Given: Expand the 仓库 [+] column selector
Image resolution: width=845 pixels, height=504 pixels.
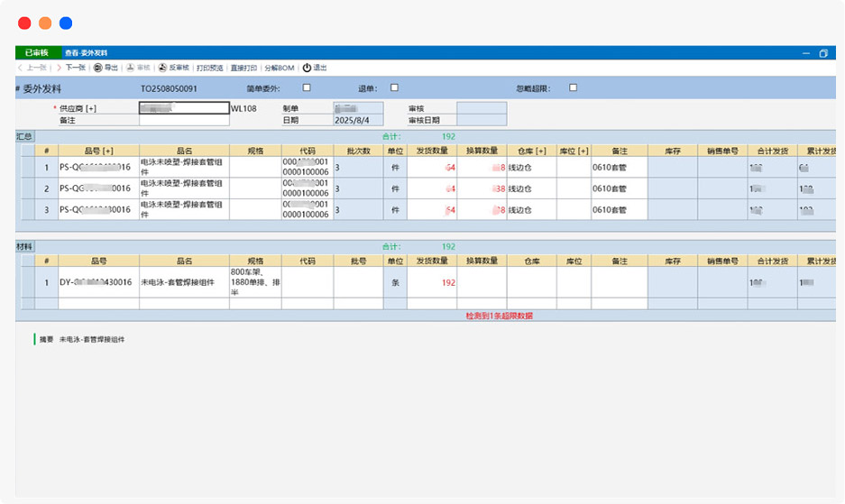Looking at the screenshot, I should [x=531, y=151].
